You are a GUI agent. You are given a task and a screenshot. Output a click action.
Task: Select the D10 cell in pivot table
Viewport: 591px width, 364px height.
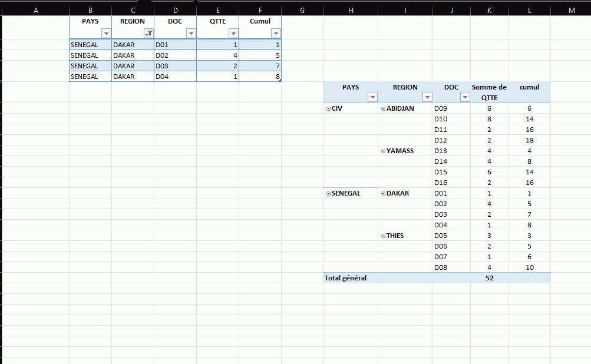441,119
